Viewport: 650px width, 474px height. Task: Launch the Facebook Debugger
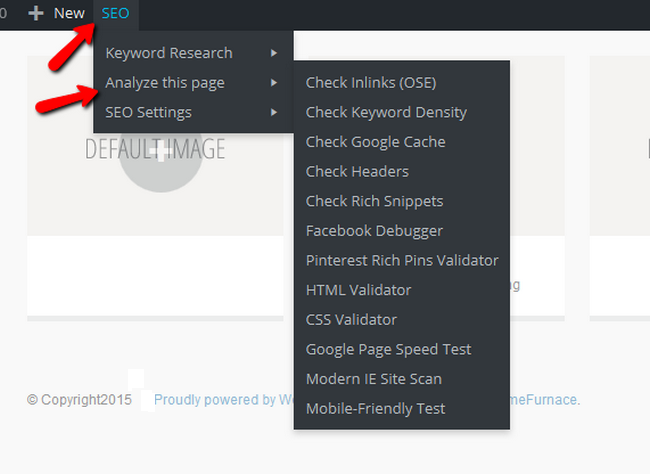[x=374, y=231]
